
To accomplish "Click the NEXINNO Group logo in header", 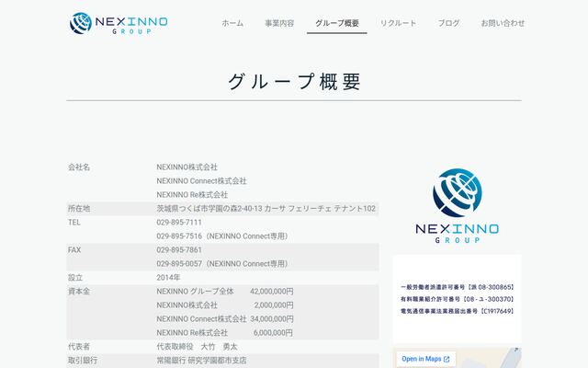I will [x=119, y=23].
